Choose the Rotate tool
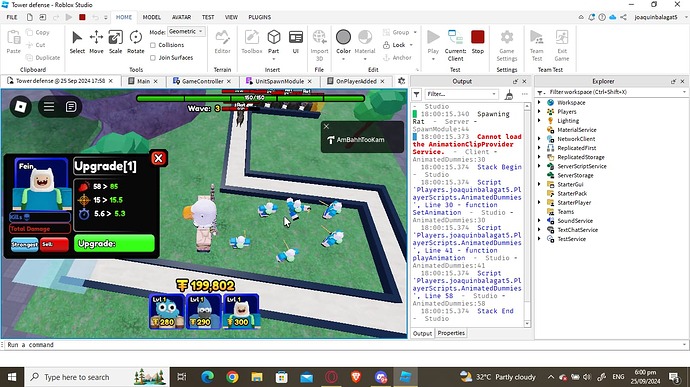Image resolution: width=690 pixels, height=387 pixels. coord(136,42)
